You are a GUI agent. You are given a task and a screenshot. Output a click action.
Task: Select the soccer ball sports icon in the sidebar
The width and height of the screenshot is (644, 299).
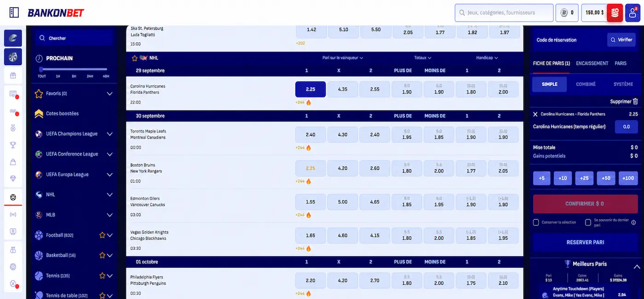pos(13,197)
